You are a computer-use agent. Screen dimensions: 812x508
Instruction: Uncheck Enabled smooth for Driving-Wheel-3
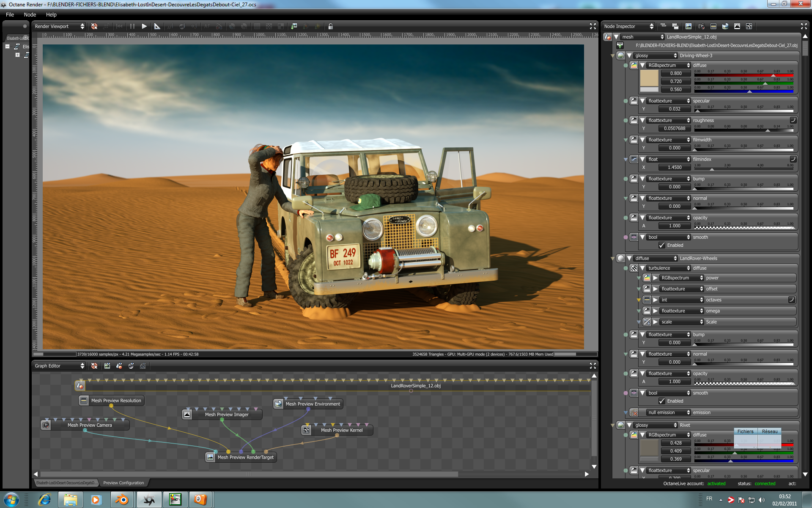coord(662,246)
